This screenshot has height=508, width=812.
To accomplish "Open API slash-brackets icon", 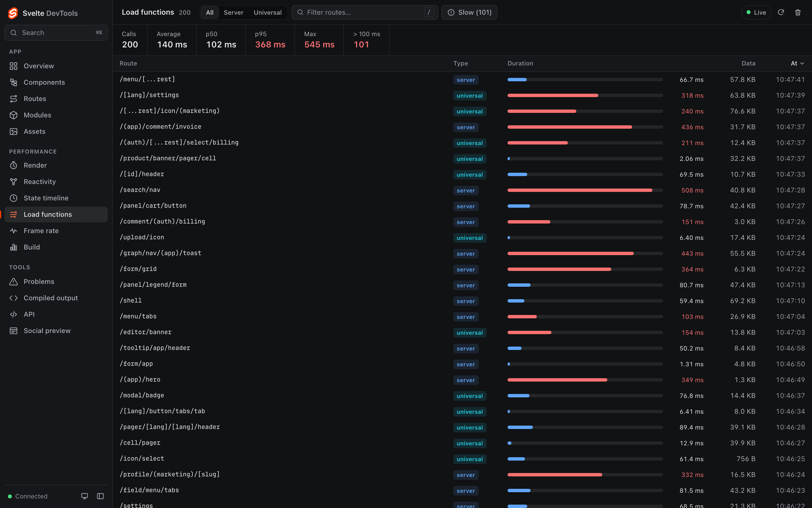I will point(14,314).
